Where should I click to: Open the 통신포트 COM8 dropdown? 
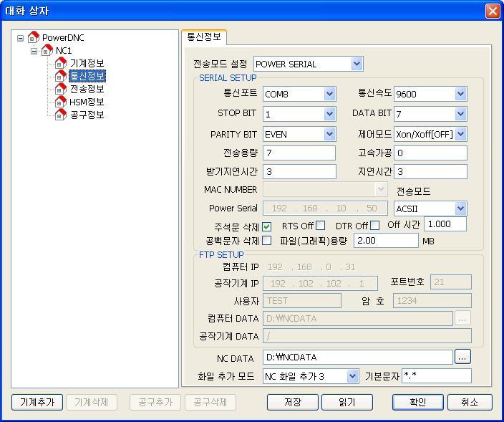click(329, 94)
